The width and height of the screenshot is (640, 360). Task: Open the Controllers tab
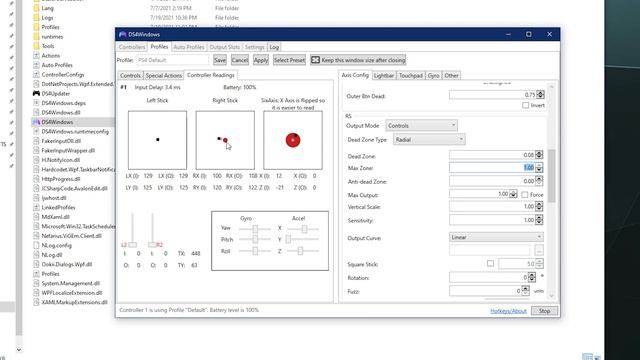[132, 47]
